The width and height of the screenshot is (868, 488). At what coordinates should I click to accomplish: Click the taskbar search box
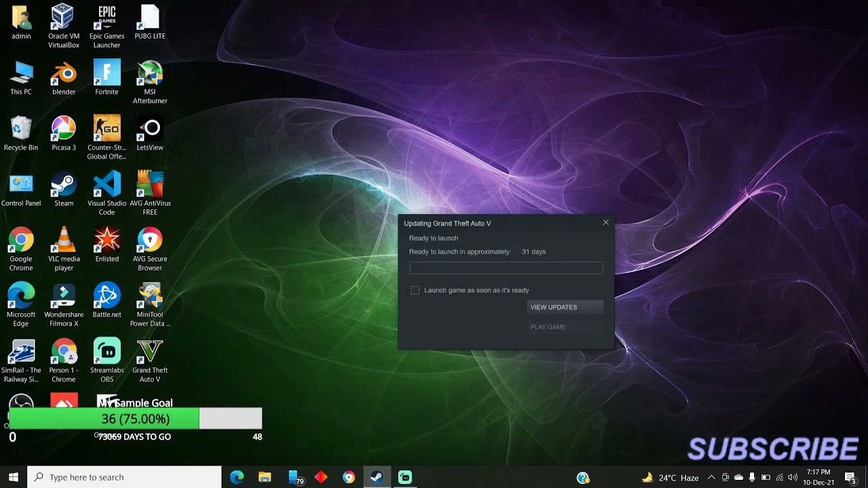pyautogui.click(x=124, y=477)
